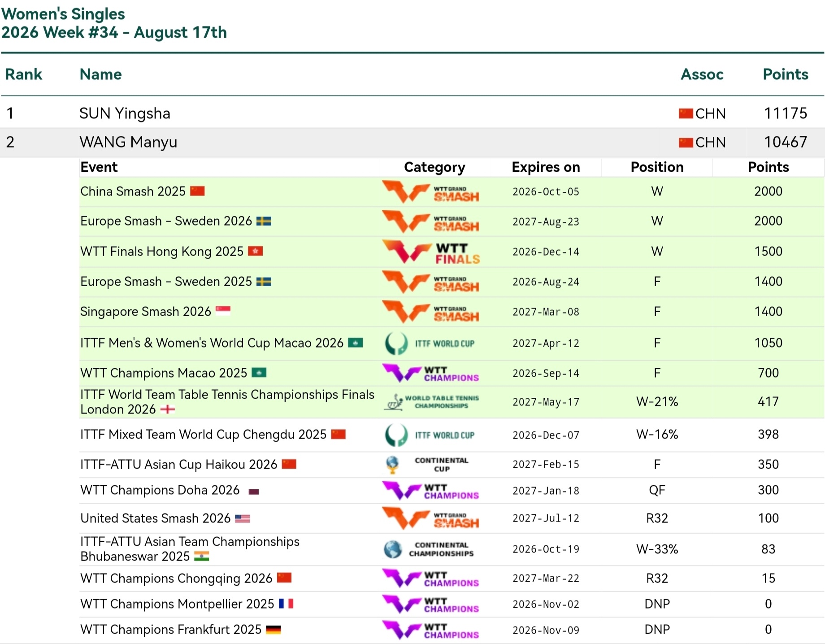The height and width of the screenshot is (644, 825).
Task: Click the position value W-16%
Action: pos(657,435)
